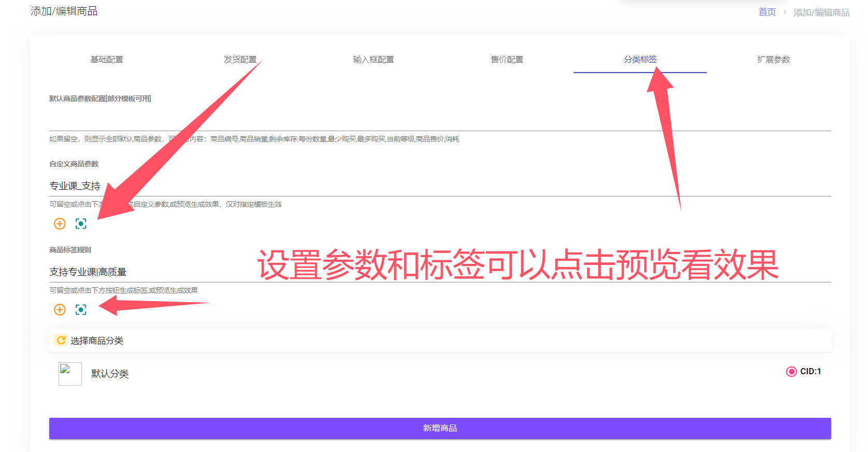Focus the 默认商品参数配置 input field
Viewport: 868px width, 452px height.
pyautogui.click(x=439, y=120)
